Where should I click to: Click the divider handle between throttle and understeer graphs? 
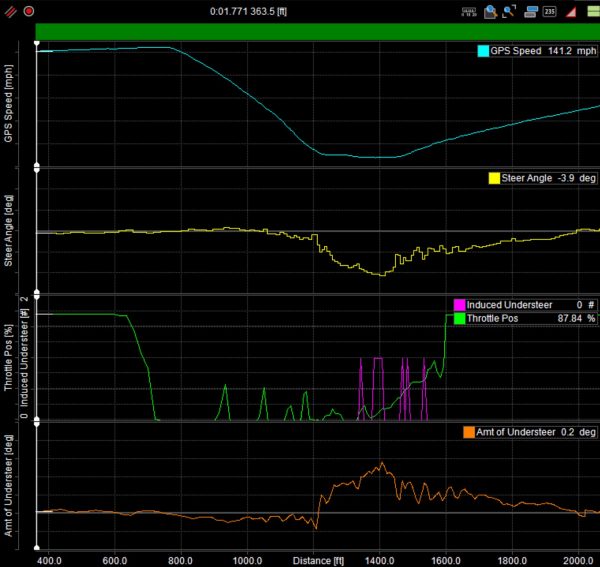coord(37,422)
